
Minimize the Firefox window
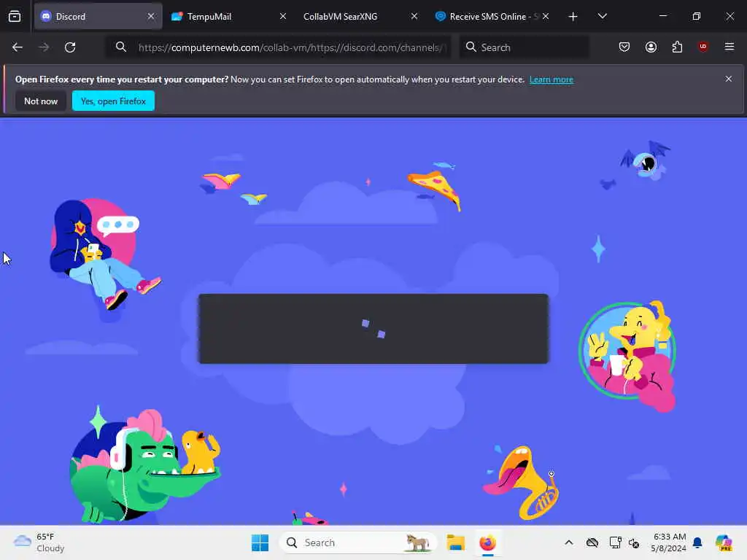[662, 16]
